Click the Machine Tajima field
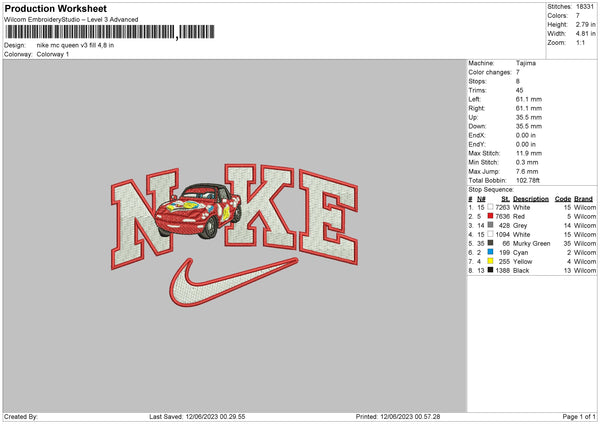The image size is (600, 424). click(502, 63)
